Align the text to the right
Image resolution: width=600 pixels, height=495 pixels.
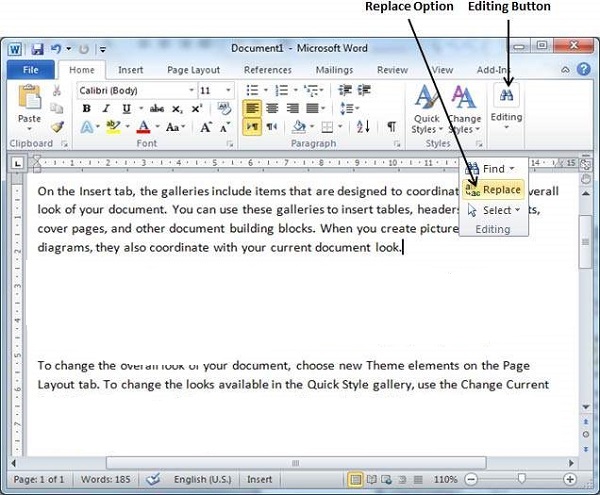point(293,109)
